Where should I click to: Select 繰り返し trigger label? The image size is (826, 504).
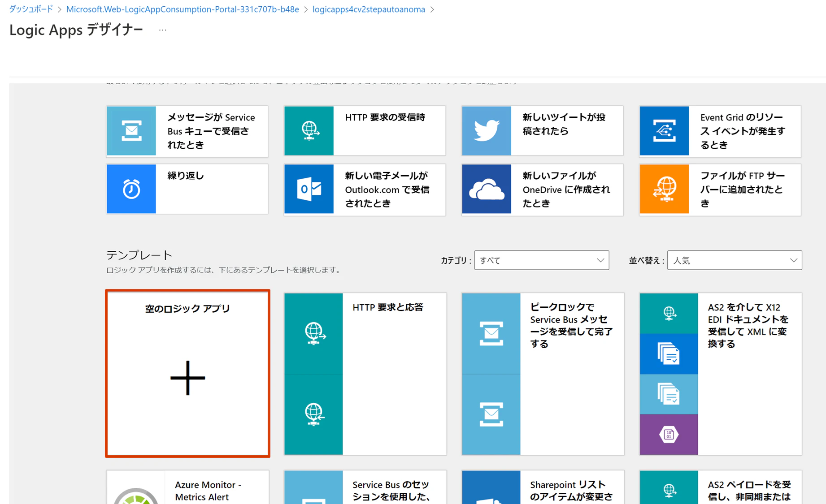pyautogui.click(x=186, y=176)
